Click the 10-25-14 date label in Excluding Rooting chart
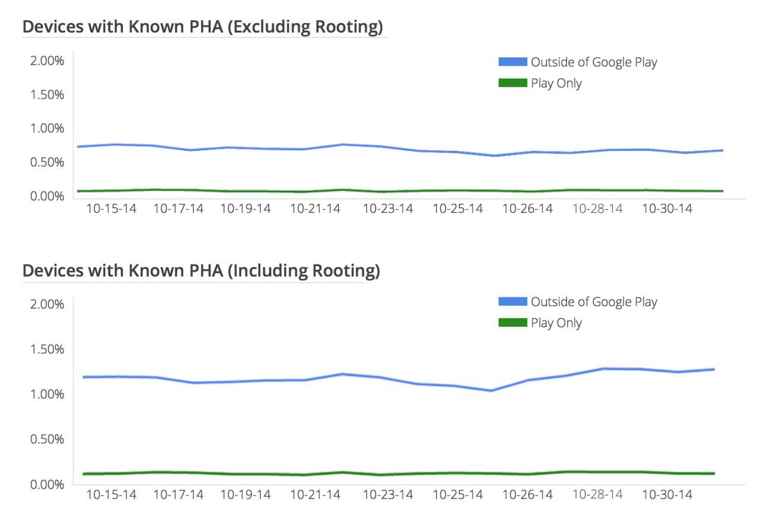Image resolution: width=780 pixels, height=532 pixels. coord(458,209)
